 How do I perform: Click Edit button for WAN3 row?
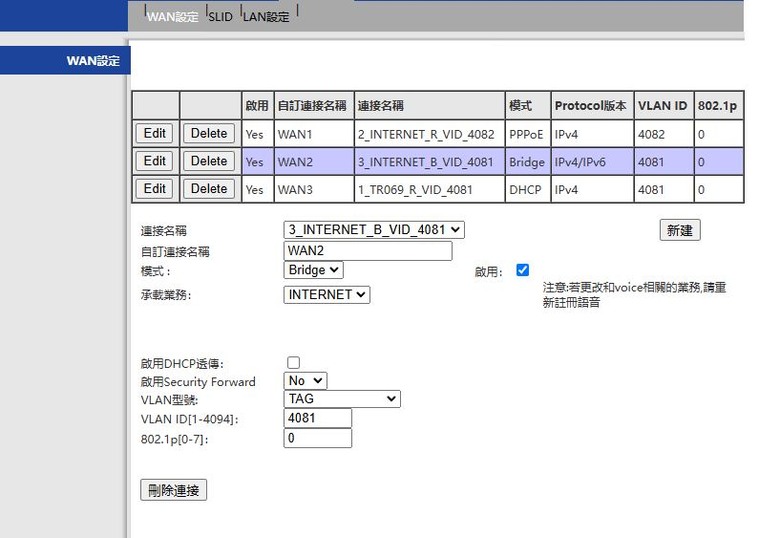point(155,189)
